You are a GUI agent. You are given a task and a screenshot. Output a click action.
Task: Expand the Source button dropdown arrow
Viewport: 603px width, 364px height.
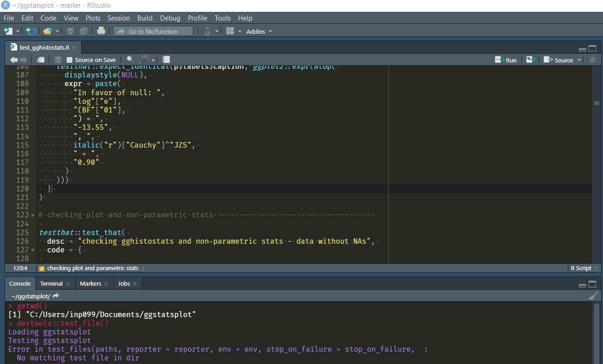(580, 60)
